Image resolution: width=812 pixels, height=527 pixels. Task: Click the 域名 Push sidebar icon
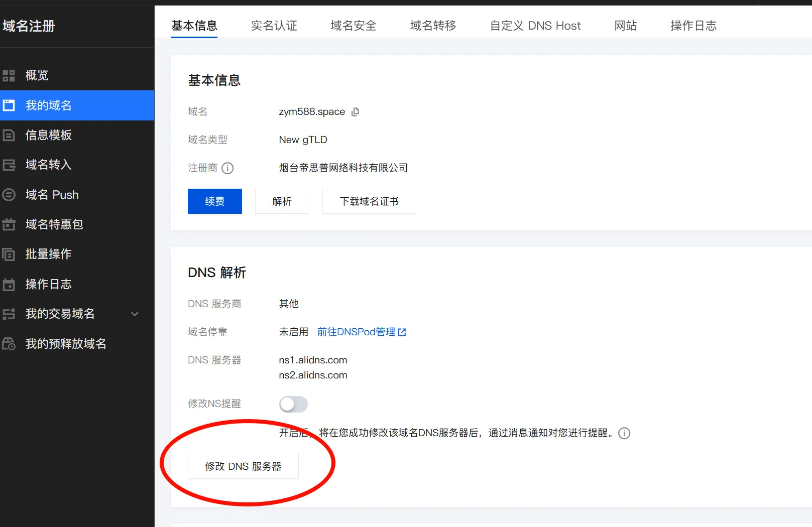[x=9, y=195]
